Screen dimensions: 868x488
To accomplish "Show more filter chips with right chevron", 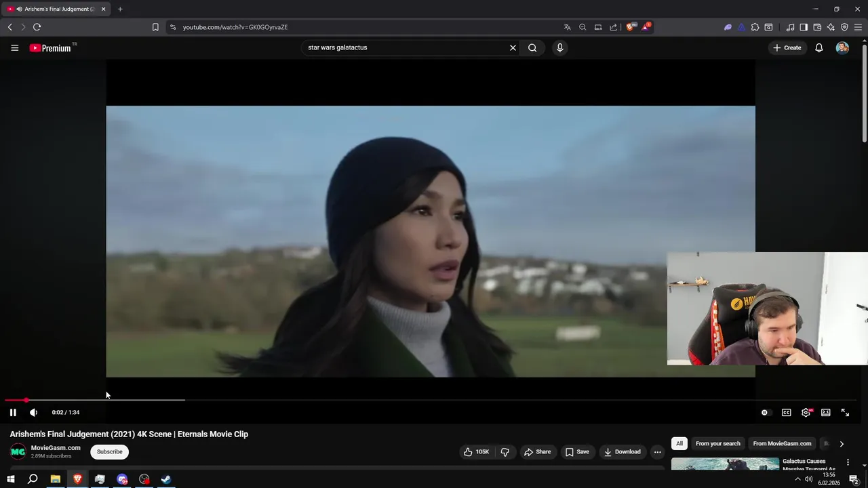I will point(842,444).
